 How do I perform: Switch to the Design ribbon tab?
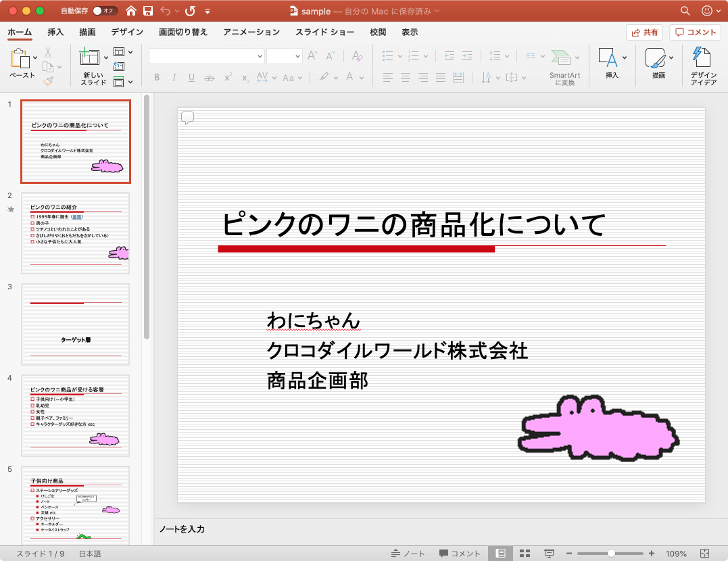coord(127,32)
